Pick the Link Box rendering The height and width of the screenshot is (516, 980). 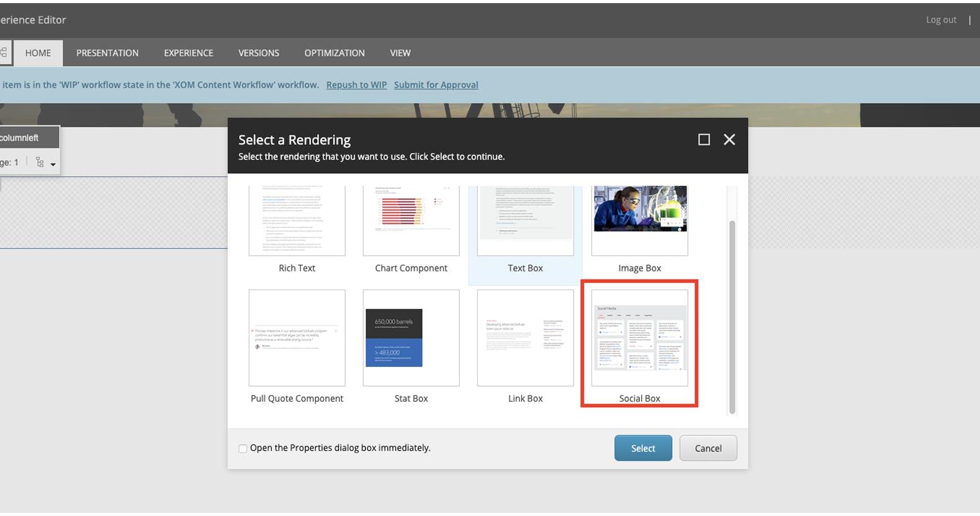pos(525,338)
